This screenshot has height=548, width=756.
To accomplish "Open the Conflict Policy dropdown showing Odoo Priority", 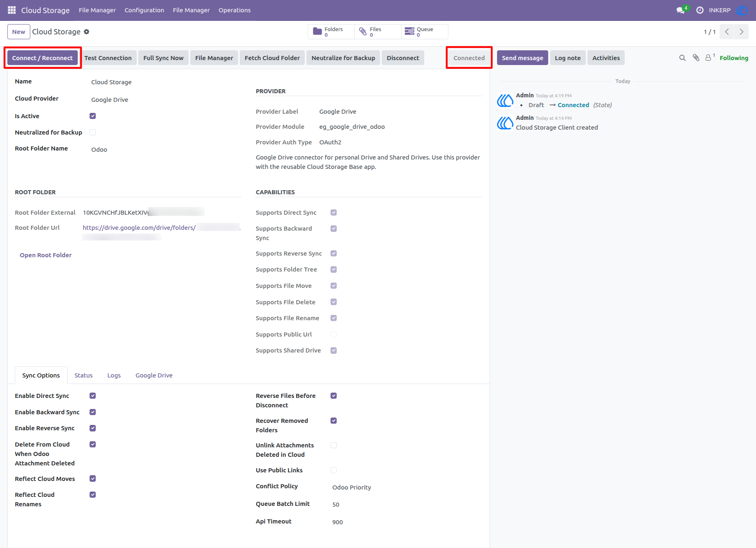I will coord(407,487).
